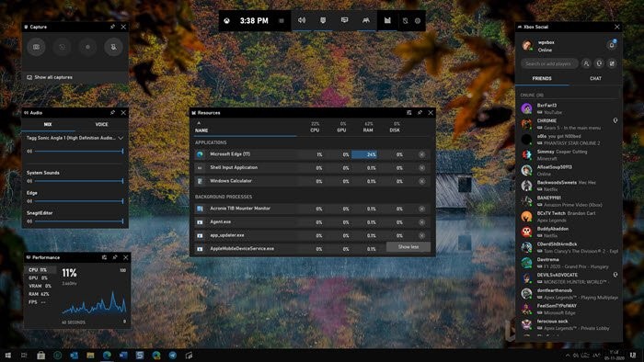Select VRAM metric in Performance widget
The width and height of the screenshot is (644, 362).
point(40,286)
